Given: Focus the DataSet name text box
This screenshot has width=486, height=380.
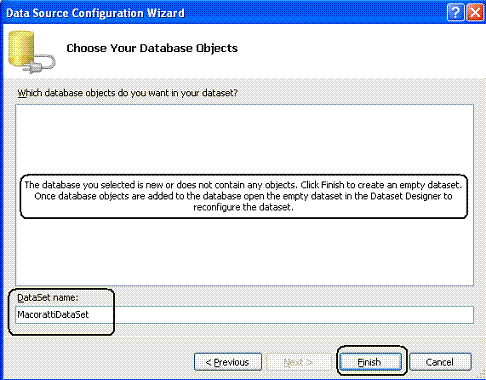Looking at the screenshot, I should (x=244, y=315).
